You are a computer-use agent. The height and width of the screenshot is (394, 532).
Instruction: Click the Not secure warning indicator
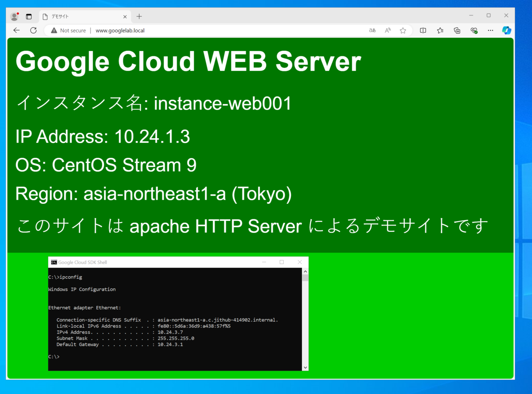point(68,31)
